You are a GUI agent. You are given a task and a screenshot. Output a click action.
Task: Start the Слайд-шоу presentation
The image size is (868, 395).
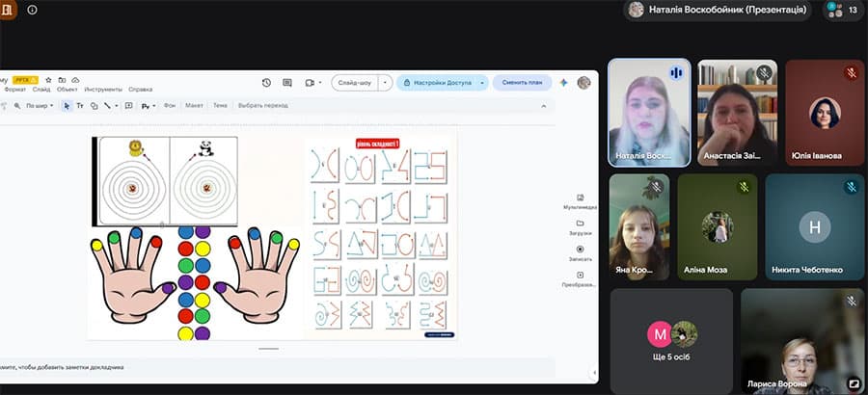click(x=355, y=83)
